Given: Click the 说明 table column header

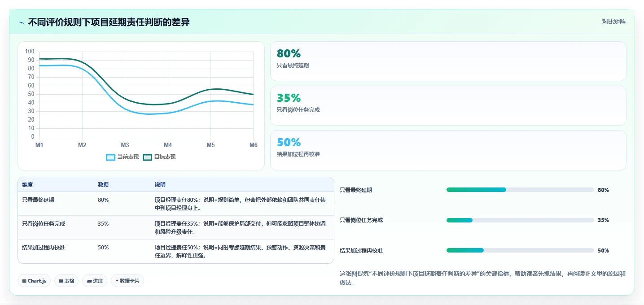Looking at the screenshot, I should pos(160,185).
